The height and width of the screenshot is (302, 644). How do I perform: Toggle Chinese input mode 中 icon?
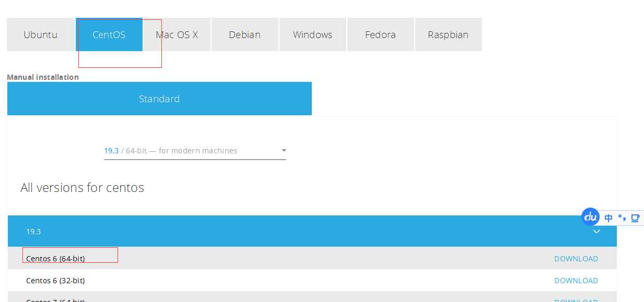click(x=608, y=218)
